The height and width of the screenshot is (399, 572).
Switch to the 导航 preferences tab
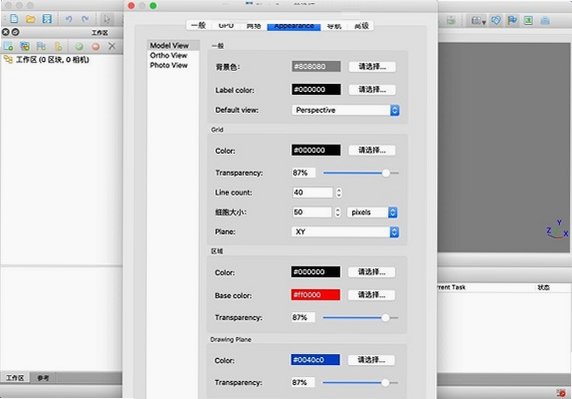(334, 26)
